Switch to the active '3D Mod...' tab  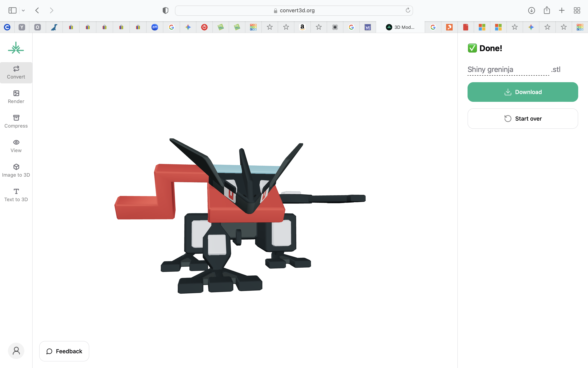point(400,27)
